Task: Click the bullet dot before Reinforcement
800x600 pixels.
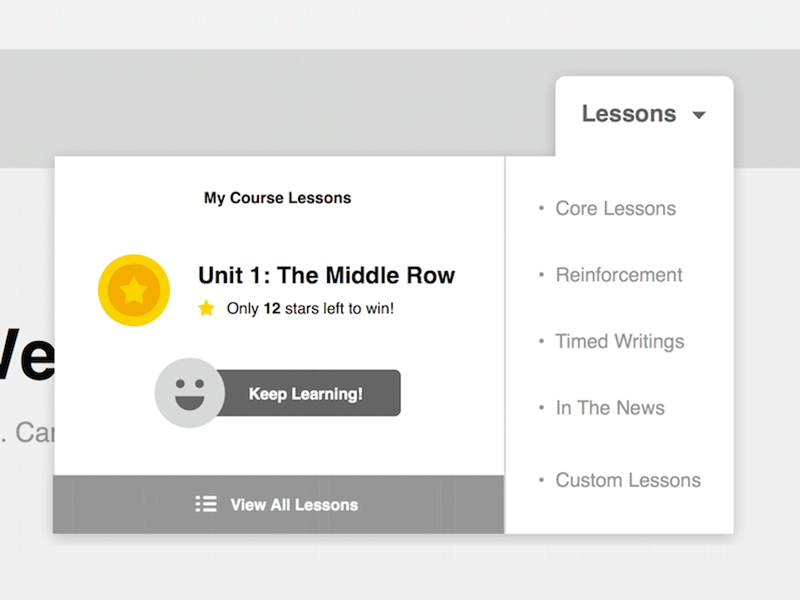Action: coord(541,275)
